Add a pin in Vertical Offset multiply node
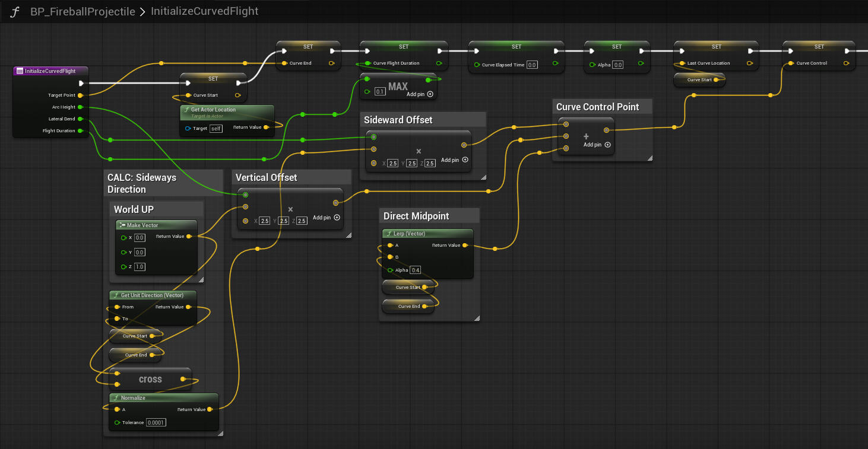Image resolution: width=868 pixels, height=449 pixels. click(326, 218)
